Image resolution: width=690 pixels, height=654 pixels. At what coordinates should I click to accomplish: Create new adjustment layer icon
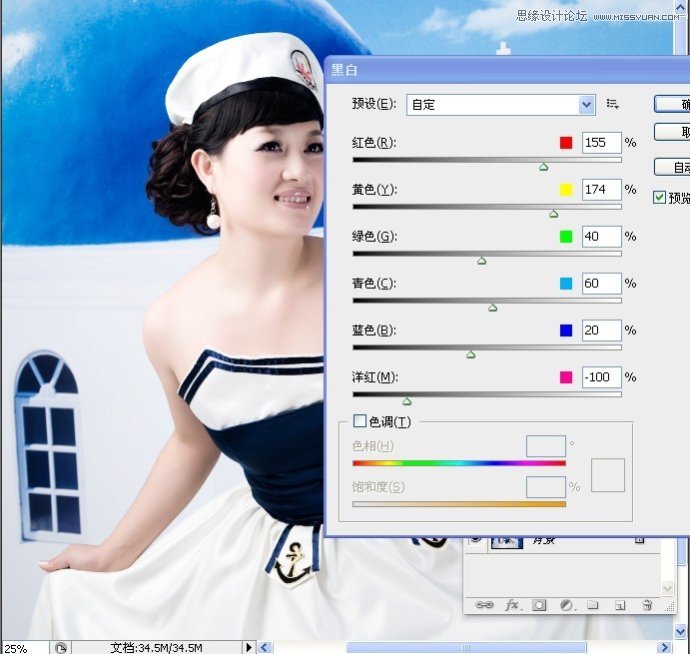[566, 605]
